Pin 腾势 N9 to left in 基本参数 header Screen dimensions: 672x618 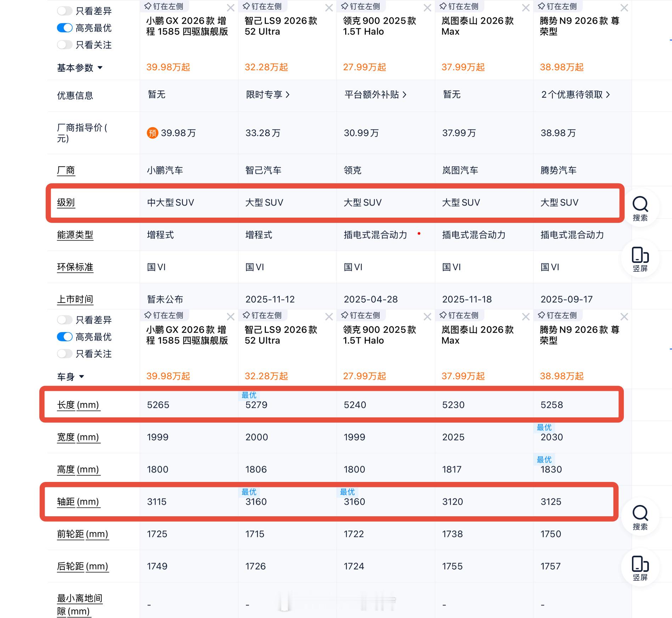pyautogui.click(x=558, y=6)
